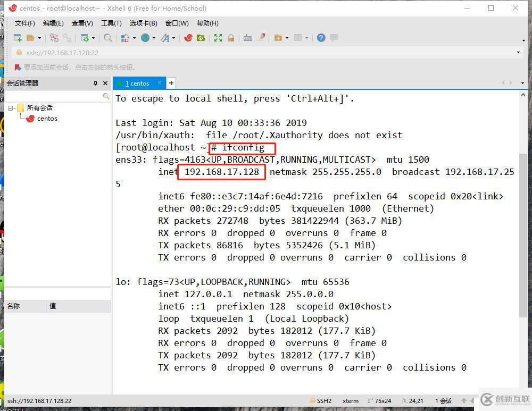Click the Font toolbar icon
Screen dimensions: 532x411
click(x=165, y=38)
